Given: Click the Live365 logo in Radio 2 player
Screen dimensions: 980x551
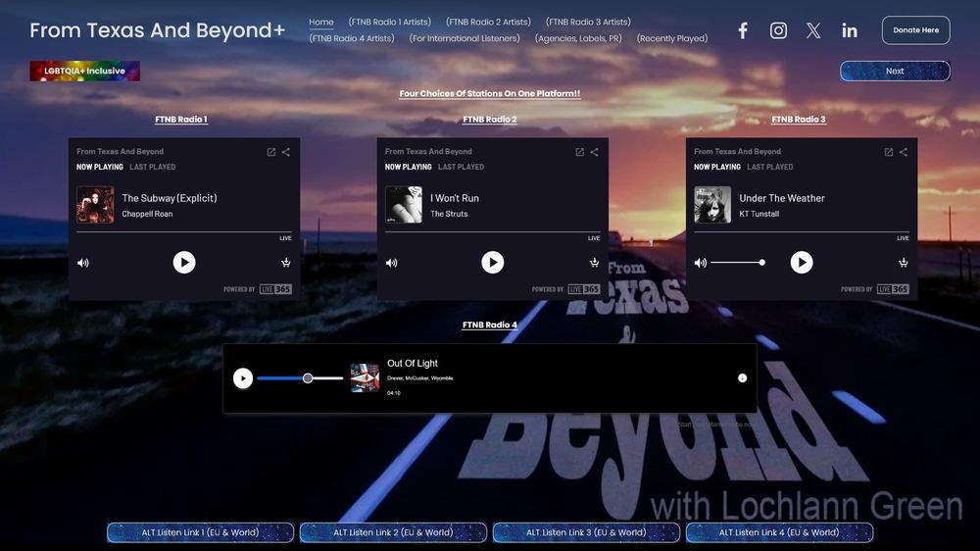Looking at the screenshot, I should point(584,289).
